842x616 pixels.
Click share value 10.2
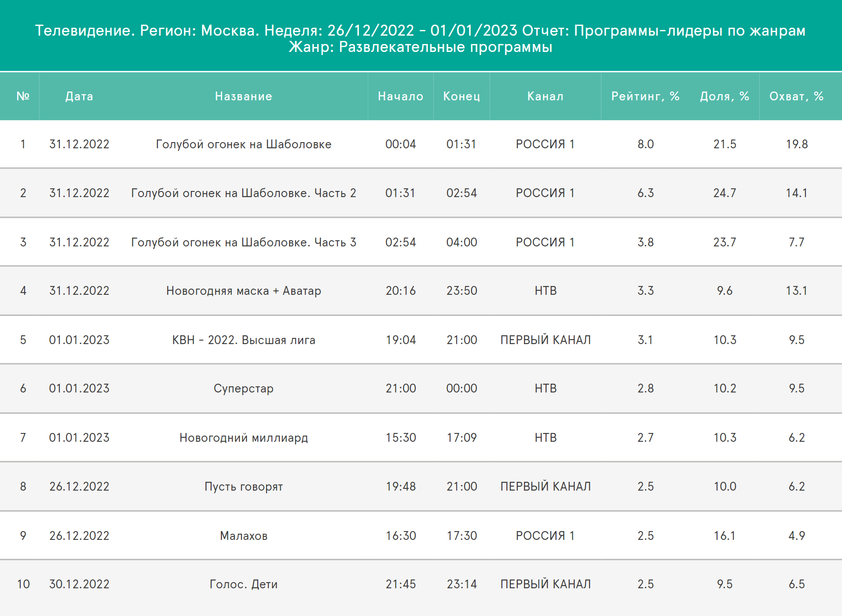click(x=725, y=389)
